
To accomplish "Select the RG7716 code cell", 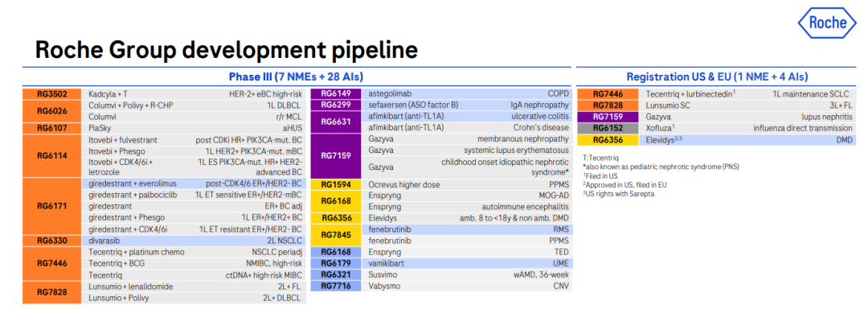I will tap(335, 286).
